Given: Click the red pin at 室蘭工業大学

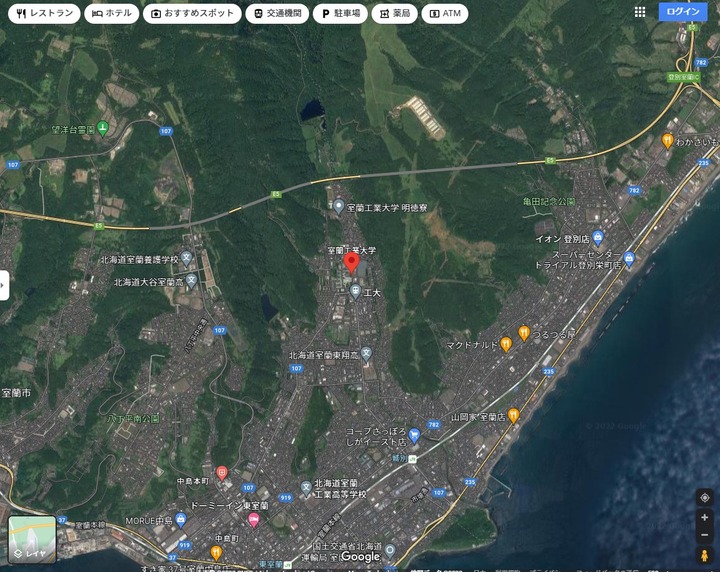Looking at the screenshot, I should click(x=351, y=263).
